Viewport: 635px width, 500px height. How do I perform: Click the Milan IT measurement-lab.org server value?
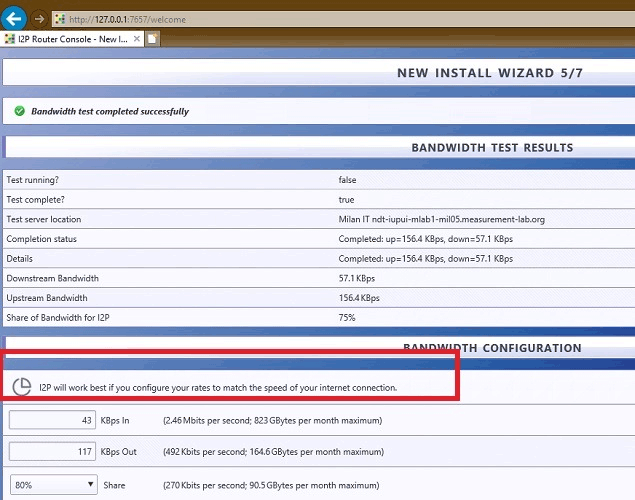coord(441,219)
